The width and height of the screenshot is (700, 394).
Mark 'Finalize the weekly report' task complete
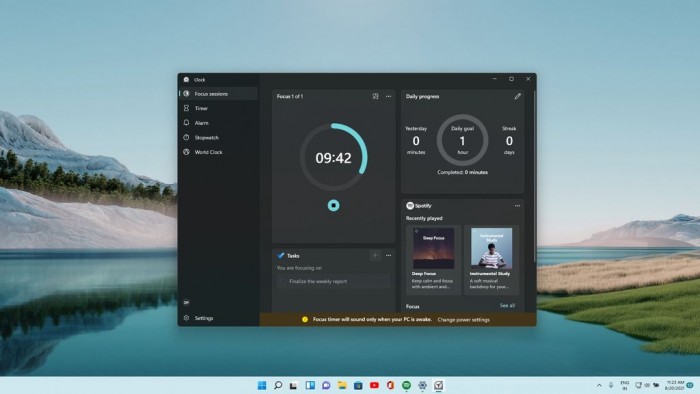point(283,281)
